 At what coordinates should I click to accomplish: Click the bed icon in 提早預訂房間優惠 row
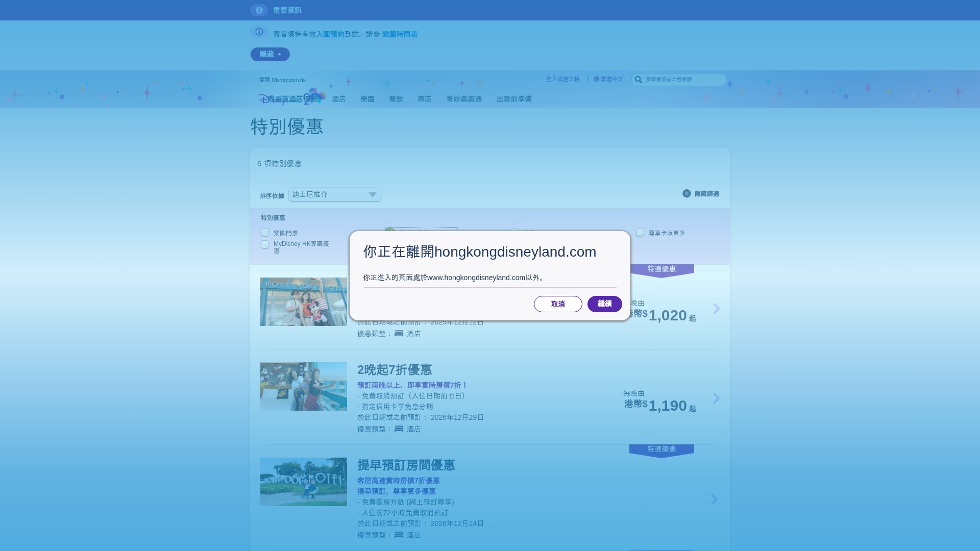(399, 535)
